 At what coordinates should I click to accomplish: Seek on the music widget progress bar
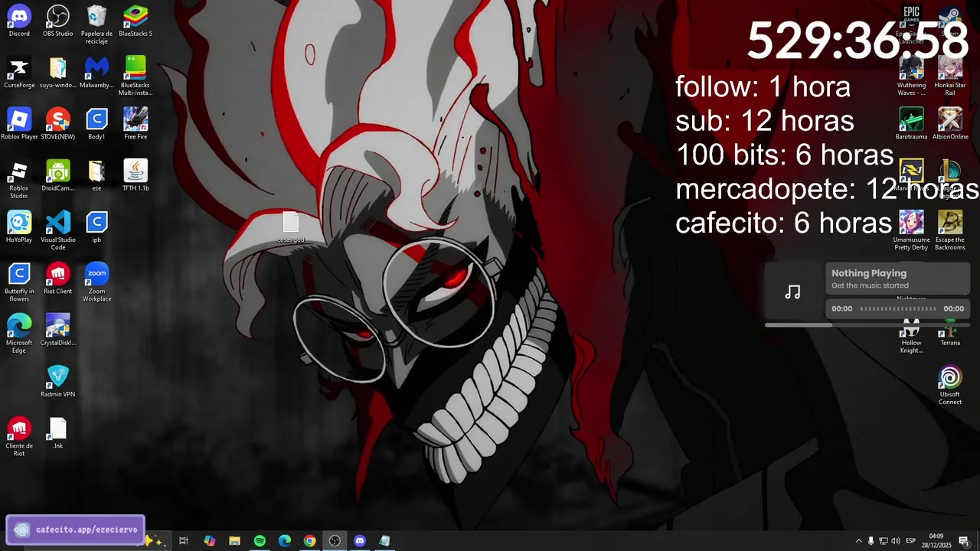point(867,325)
